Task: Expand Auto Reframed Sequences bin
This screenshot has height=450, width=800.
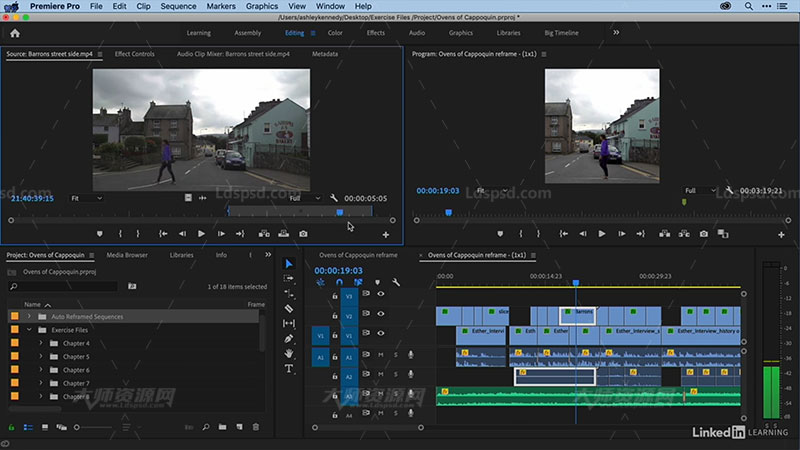Action: [x=29, y=316]
